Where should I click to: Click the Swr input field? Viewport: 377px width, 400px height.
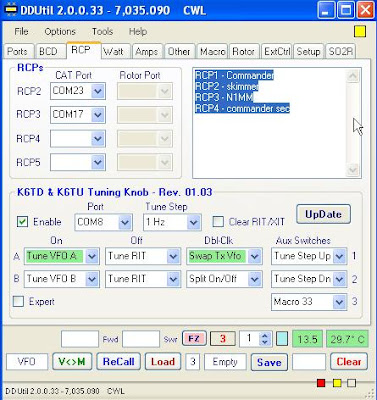141,339
